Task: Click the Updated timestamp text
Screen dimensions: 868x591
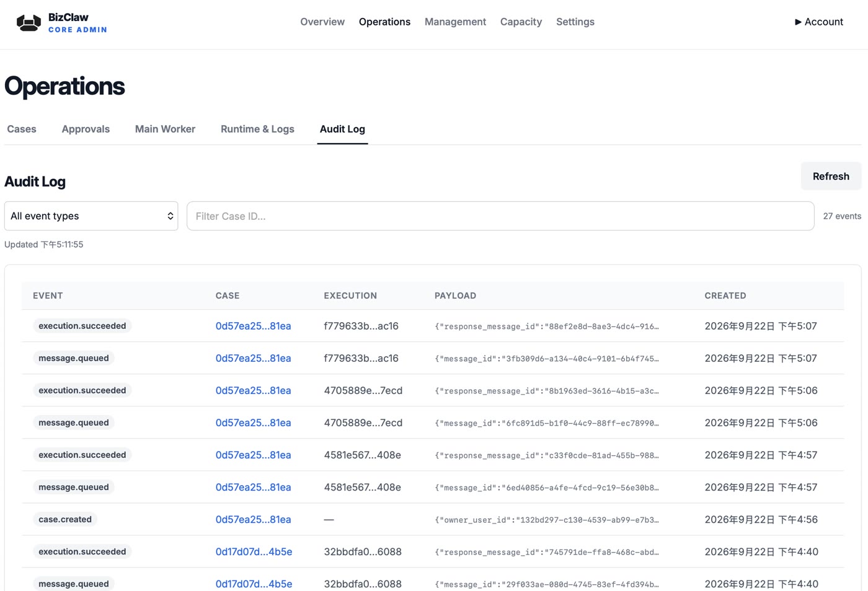Action: [x=43, y=245]
